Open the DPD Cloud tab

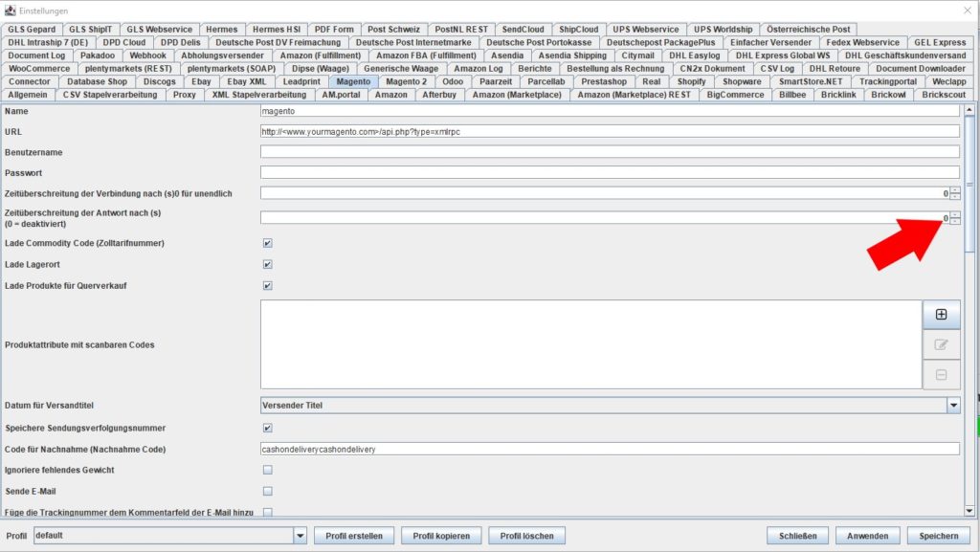124,42
